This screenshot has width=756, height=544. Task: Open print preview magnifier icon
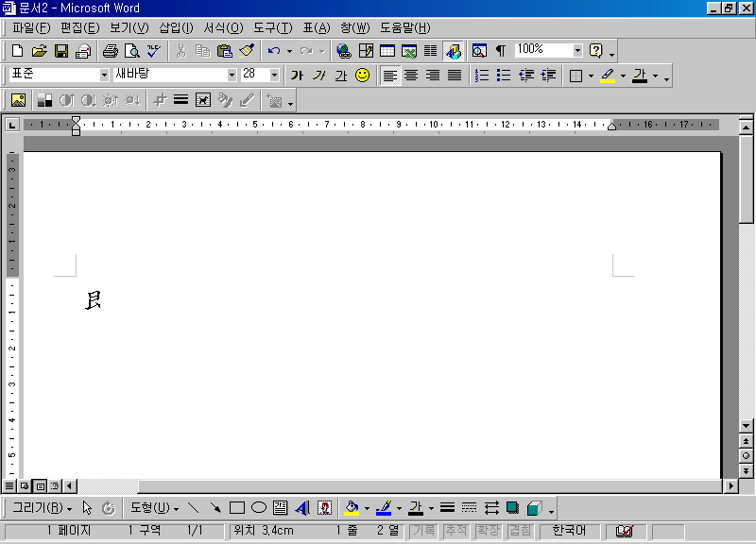pyautogui.click(x=131, y=51)
